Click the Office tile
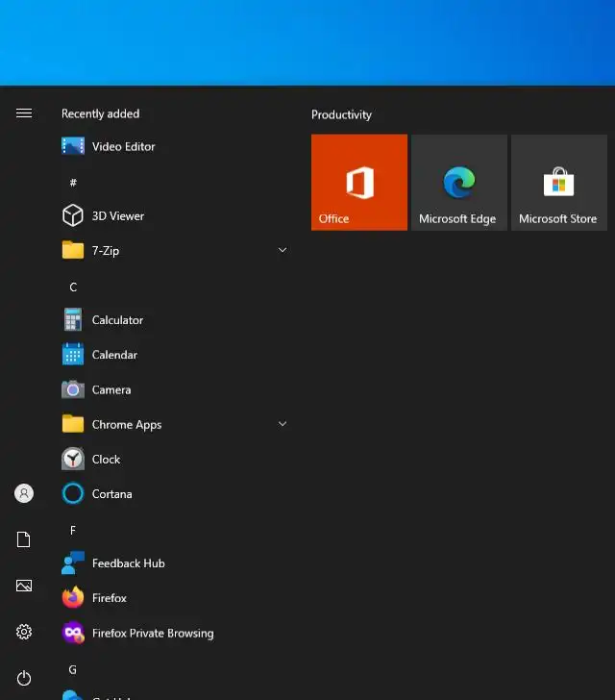Image resolution: width=615 pixels, height=700 pixels. [x=359, y=183]
